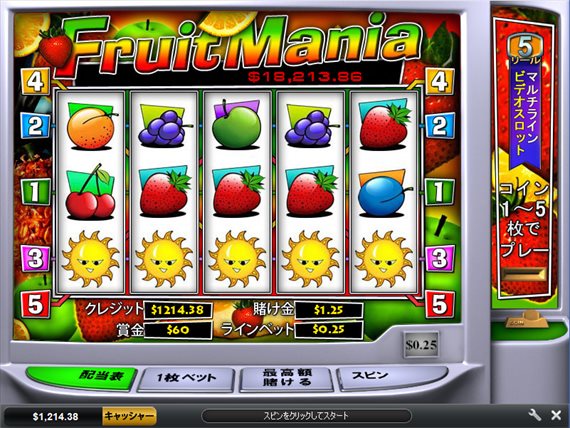Select payline 2 marker on left side
570x428 pixels.
coord(35,126)
